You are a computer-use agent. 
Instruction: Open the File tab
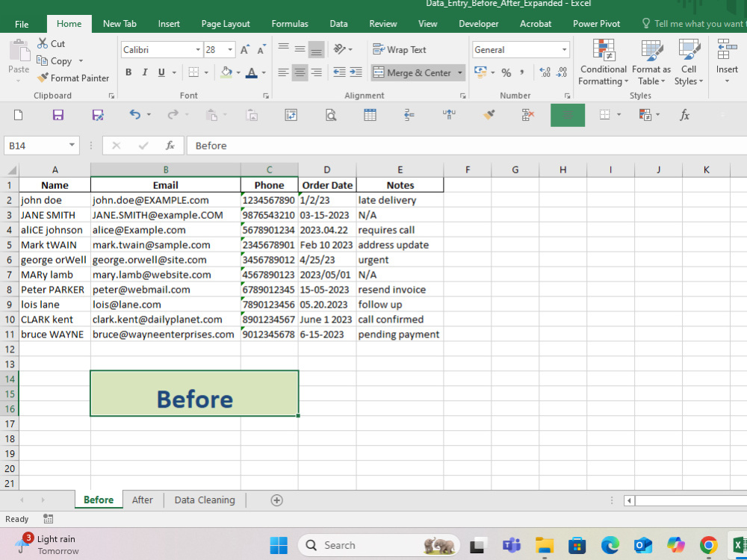[x=22, y=24]
